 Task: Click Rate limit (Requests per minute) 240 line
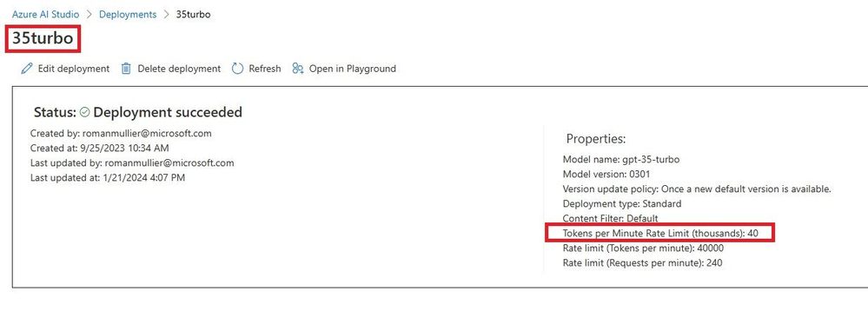point(642,263)
